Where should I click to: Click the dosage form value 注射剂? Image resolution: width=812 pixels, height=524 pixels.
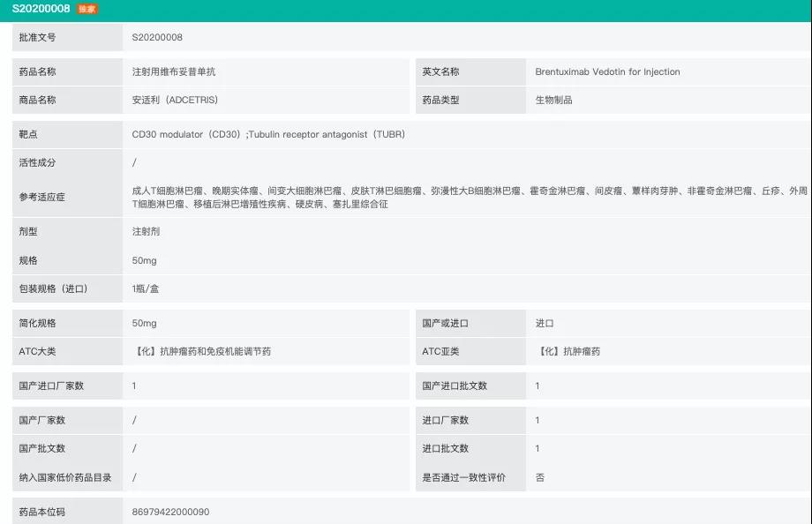point(146,231)
